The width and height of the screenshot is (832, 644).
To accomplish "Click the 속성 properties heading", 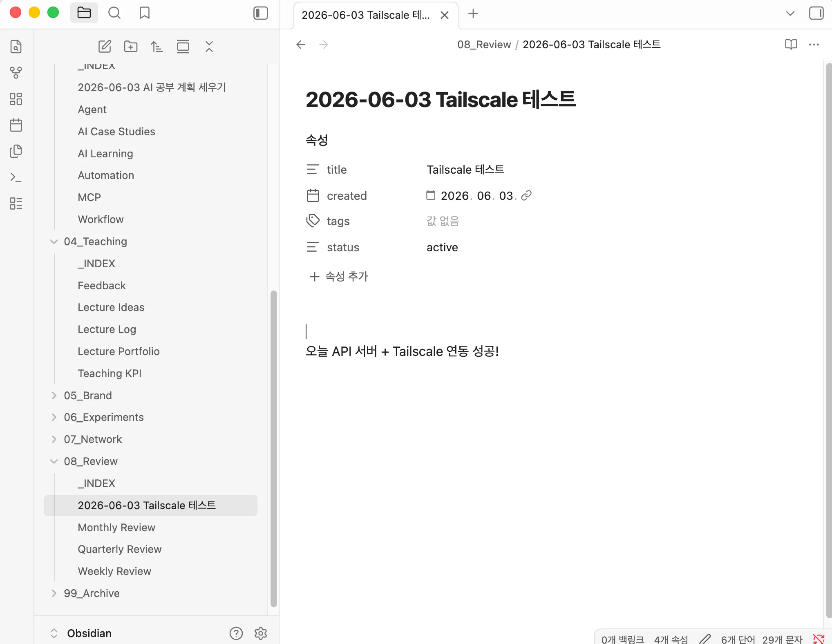I will (317, 140).
